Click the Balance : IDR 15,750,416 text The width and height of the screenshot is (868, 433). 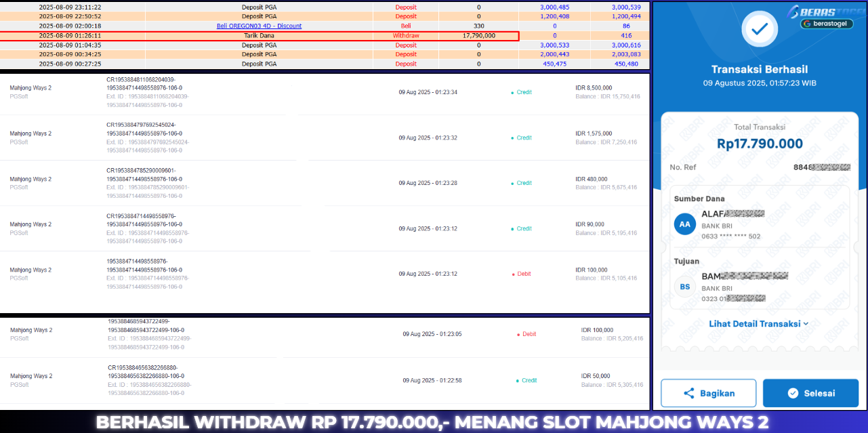click(607, 96)
